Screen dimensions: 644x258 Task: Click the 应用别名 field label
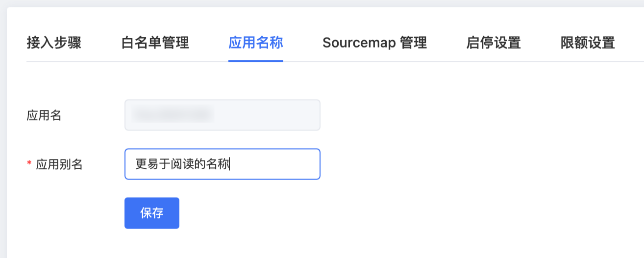tap(59, 164)
